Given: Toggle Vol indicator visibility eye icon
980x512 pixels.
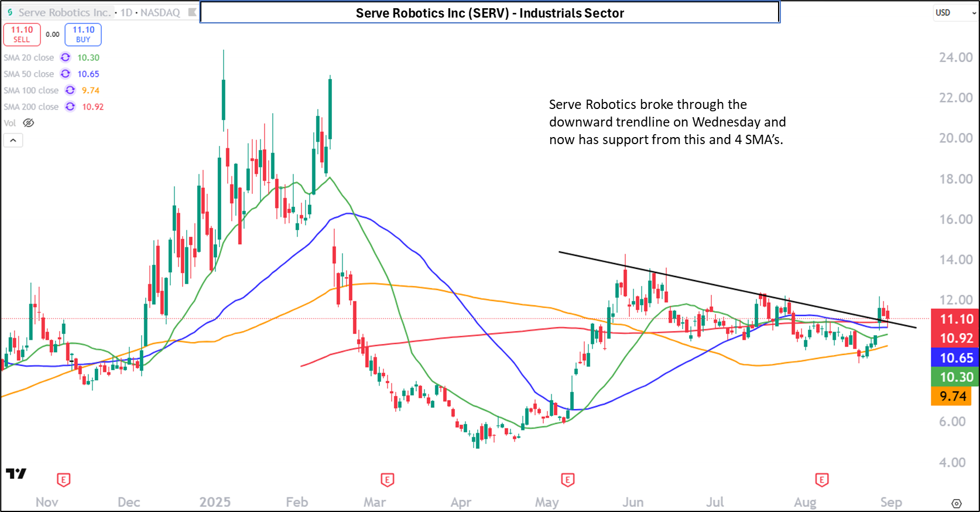Looking at the screenshot, I should coord(29,123).
